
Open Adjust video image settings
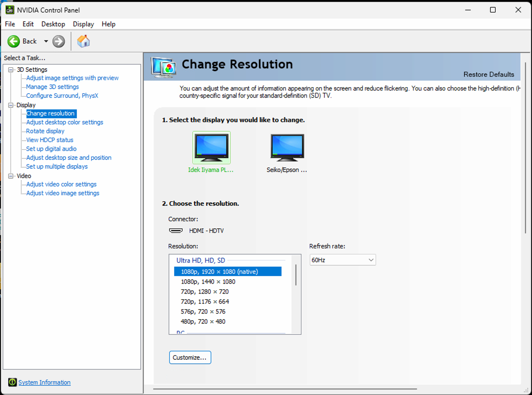tap(63, 193)
